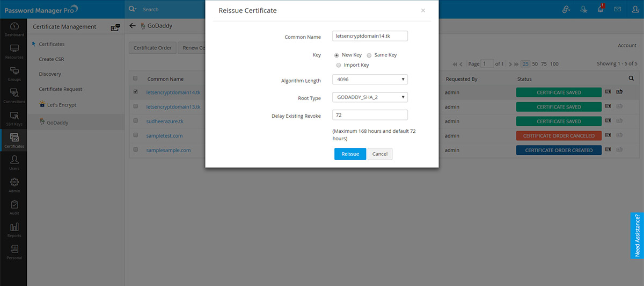644x286 pixels.
Task: Click the table search magnifier icon
Action: point(631,78)
